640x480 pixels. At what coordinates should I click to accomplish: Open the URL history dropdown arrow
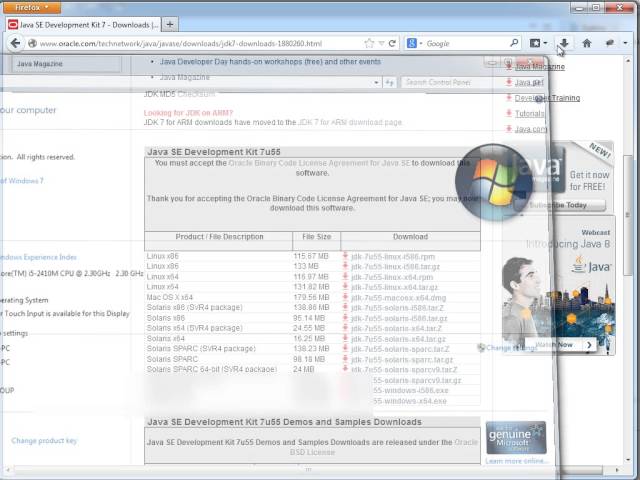coord(382,43)
